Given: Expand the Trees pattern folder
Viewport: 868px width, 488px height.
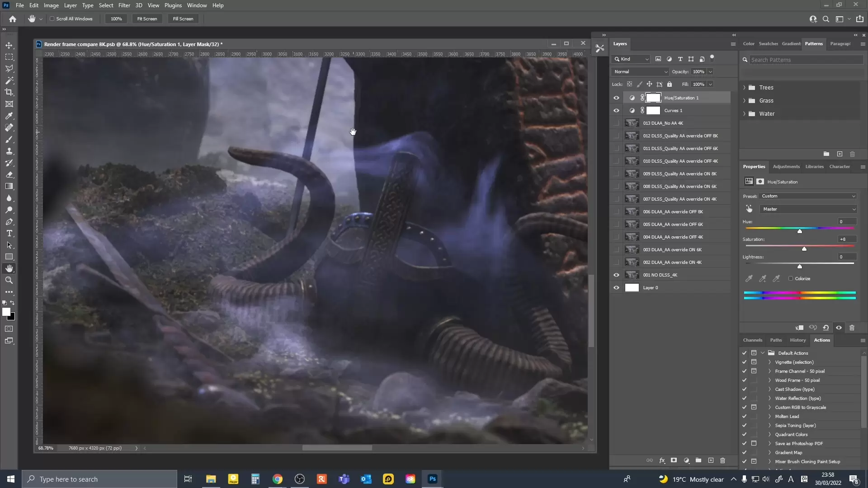Looking at the screenshot, I should [744, 88].
